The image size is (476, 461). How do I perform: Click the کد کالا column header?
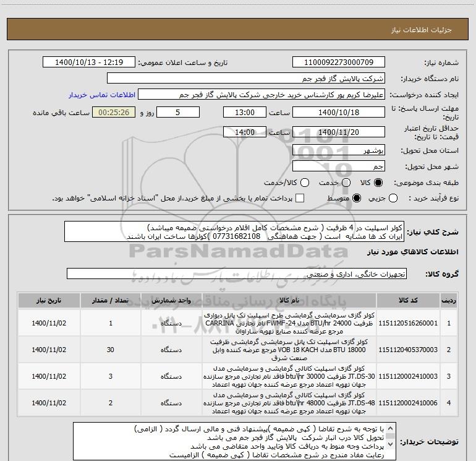tap(408, 301)
